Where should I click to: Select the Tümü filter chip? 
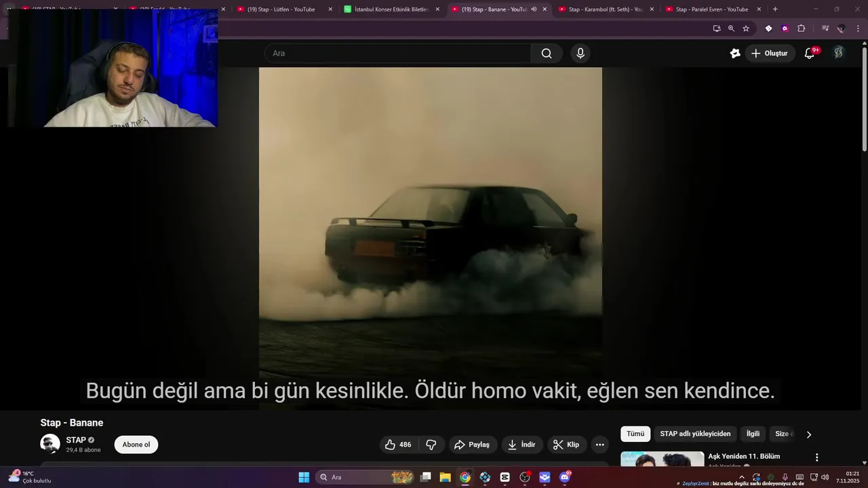pyautogui.click(x=635, y=434)
